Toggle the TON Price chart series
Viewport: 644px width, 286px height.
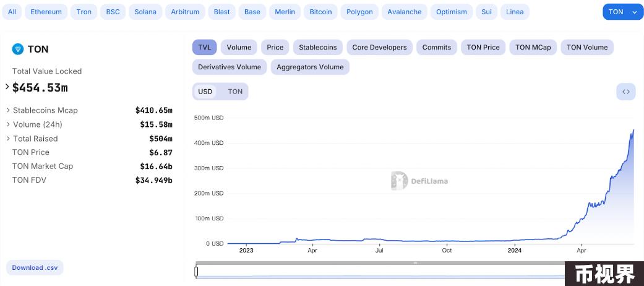click(483, 47)
